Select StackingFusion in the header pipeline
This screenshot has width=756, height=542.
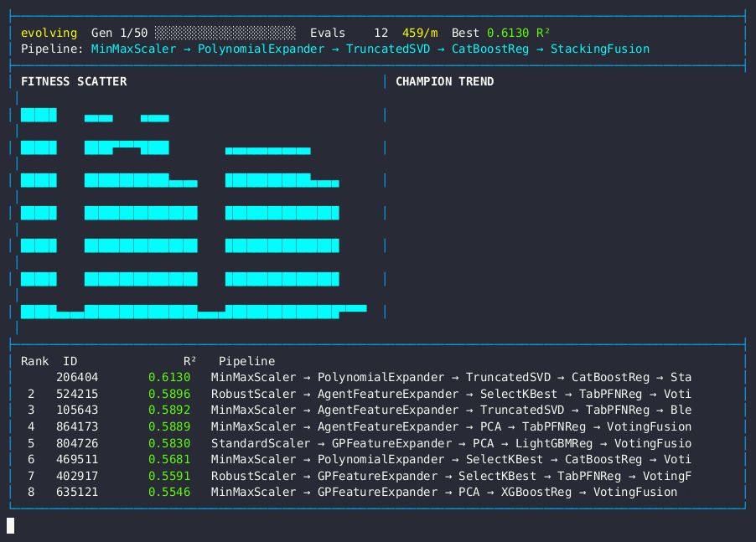(600, 49)
